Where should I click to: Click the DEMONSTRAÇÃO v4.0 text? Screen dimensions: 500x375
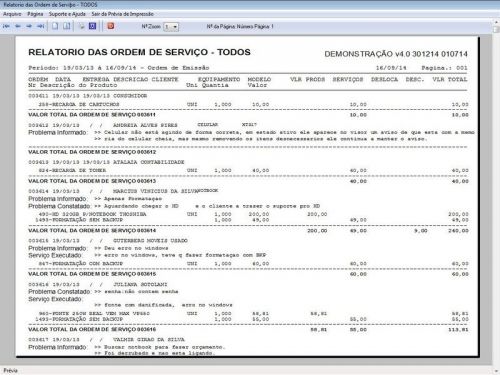pyautogui.click(x=396, y=54)
